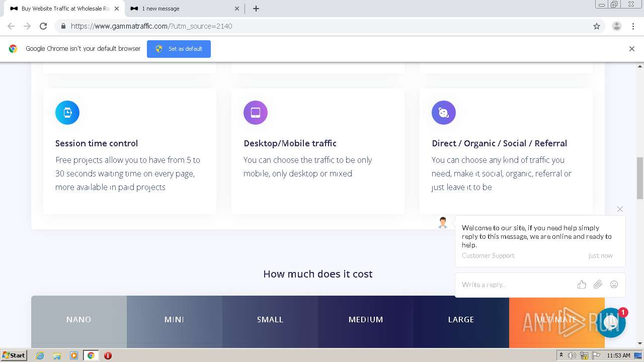Click the How much does it cost heading
The height and width of the screenshot is (362, 644).
[318, 274]
